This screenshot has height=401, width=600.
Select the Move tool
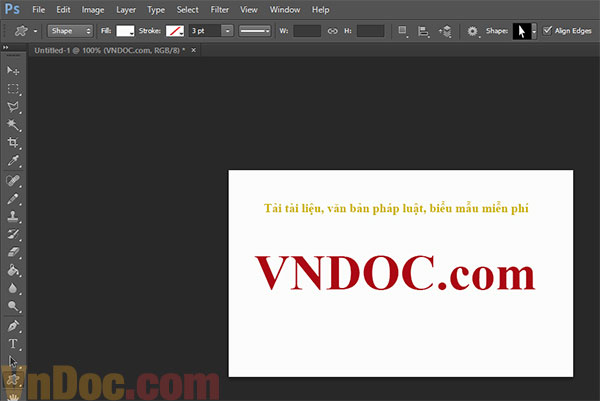pos(13,71)
